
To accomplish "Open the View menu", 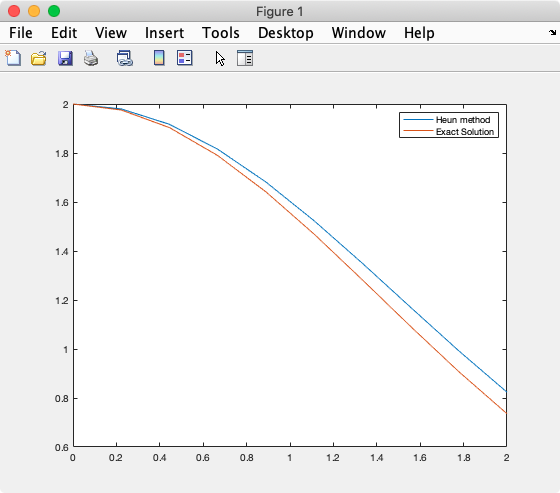I will [111, 33].
